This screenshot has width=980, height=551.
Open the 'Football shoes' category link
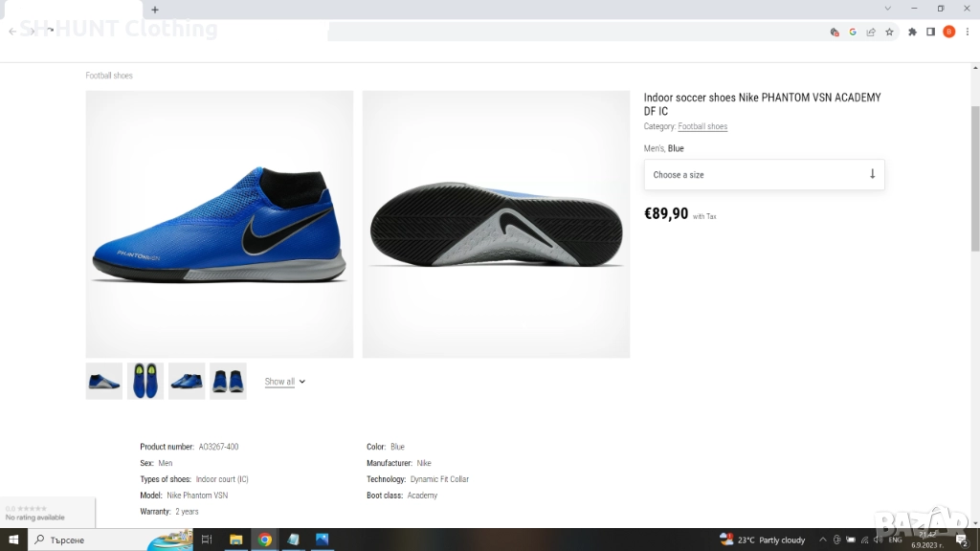[x=702, y=126]
